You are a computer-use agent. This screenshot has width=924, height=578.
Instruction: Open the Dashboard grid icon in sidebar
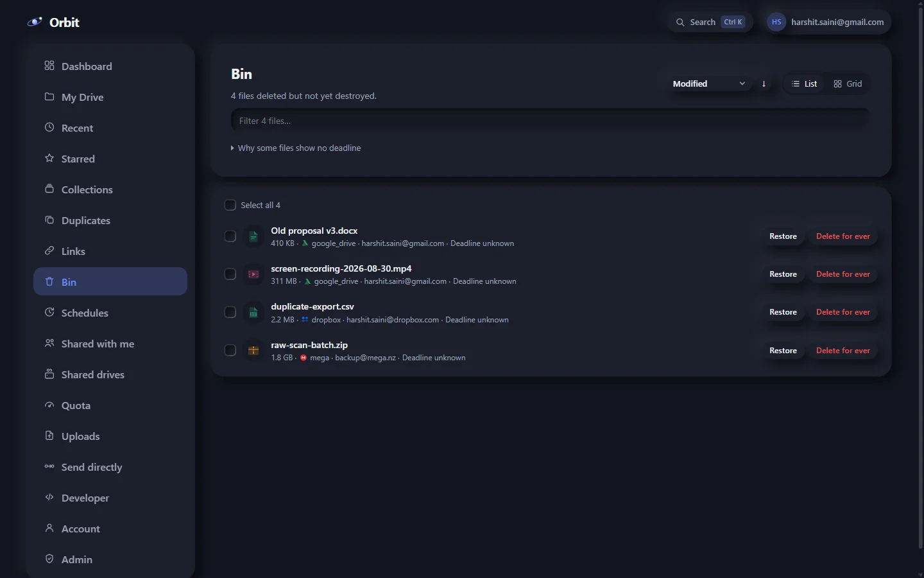pyautogui.click(x=49, y=66)
